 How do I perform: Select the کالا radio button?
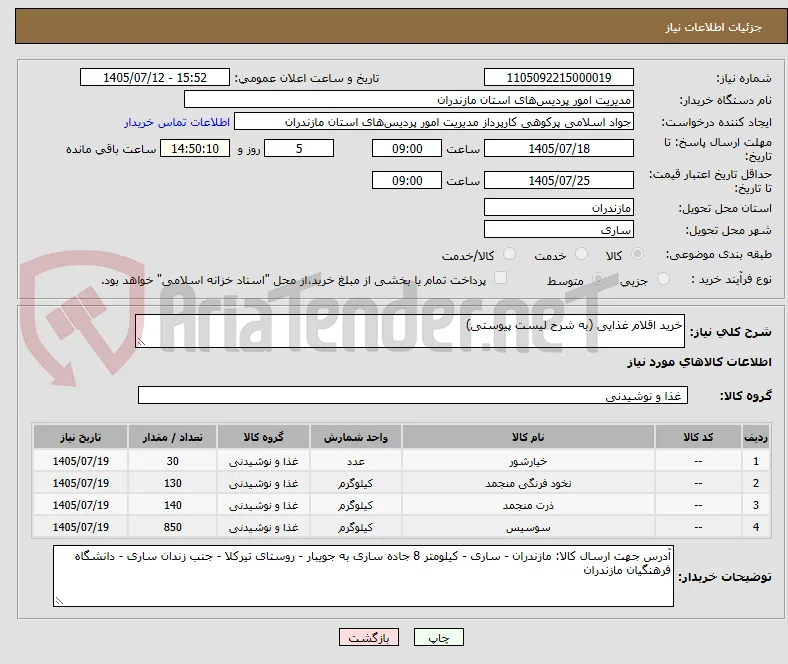[x=637, y=254]
